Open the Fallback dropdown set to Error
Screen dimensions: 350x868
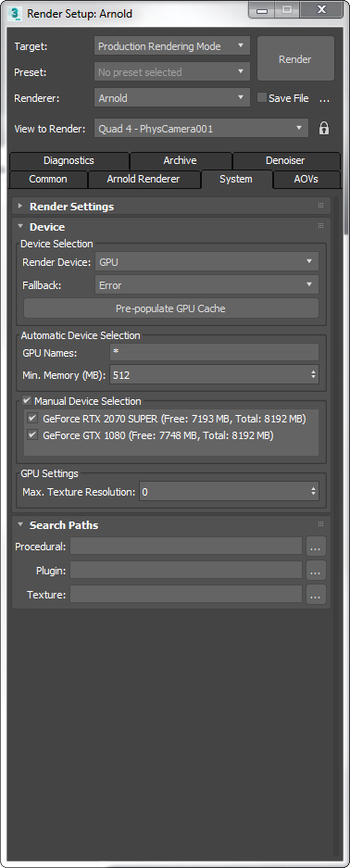click(x=206, y=285)
